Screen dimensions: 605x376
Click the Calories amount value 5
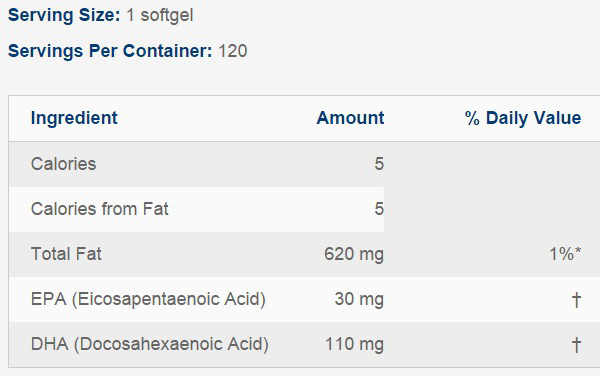(379, 164)
